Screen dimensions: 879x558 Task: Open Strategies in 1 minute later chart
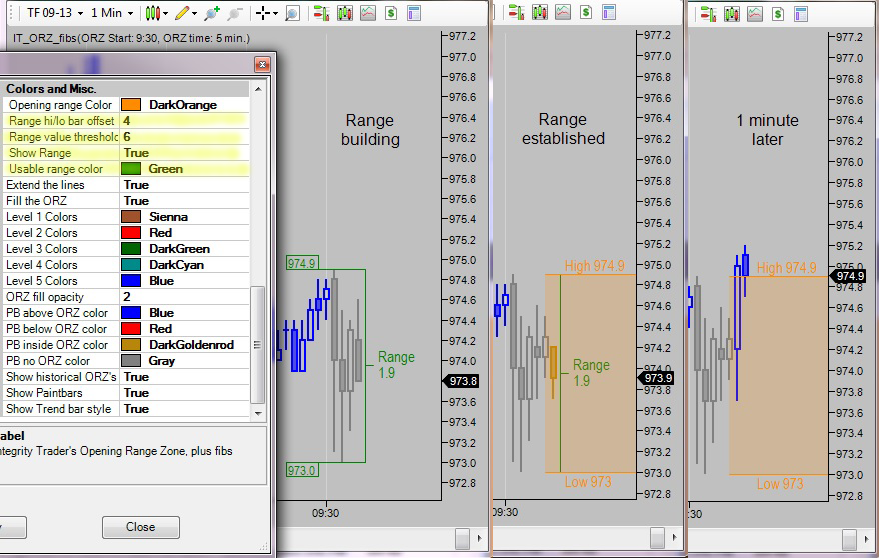click(x=778, y=14)
